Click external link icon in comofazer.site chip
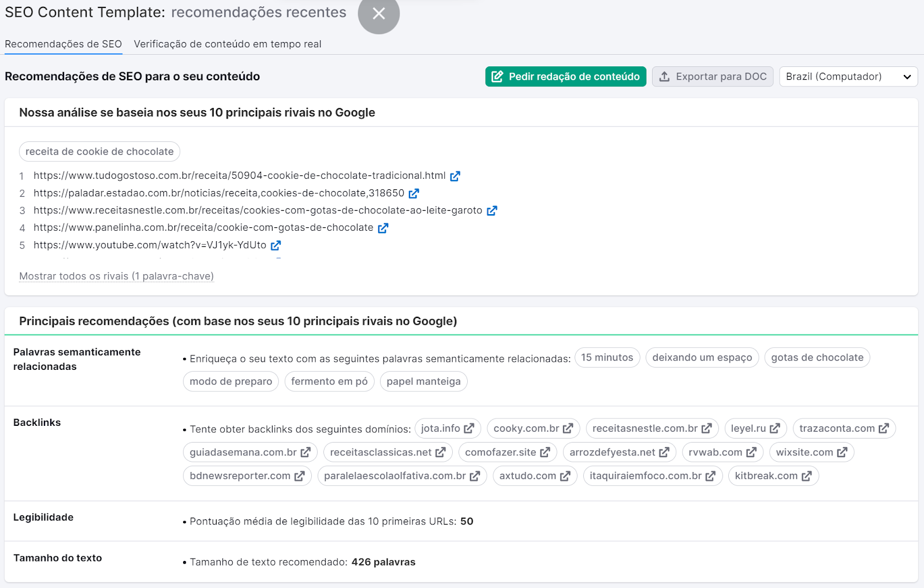The width and height of the screenshot is (924, 588). (545, 452)
